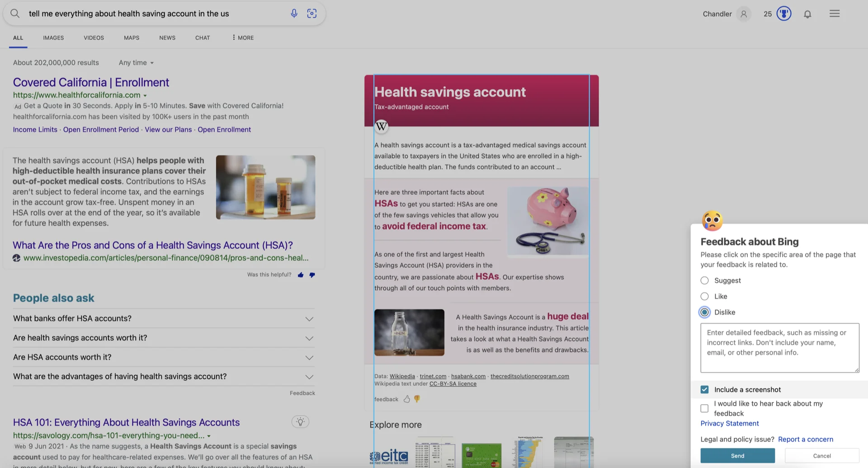Select the Like feedback option

[704, 296]
